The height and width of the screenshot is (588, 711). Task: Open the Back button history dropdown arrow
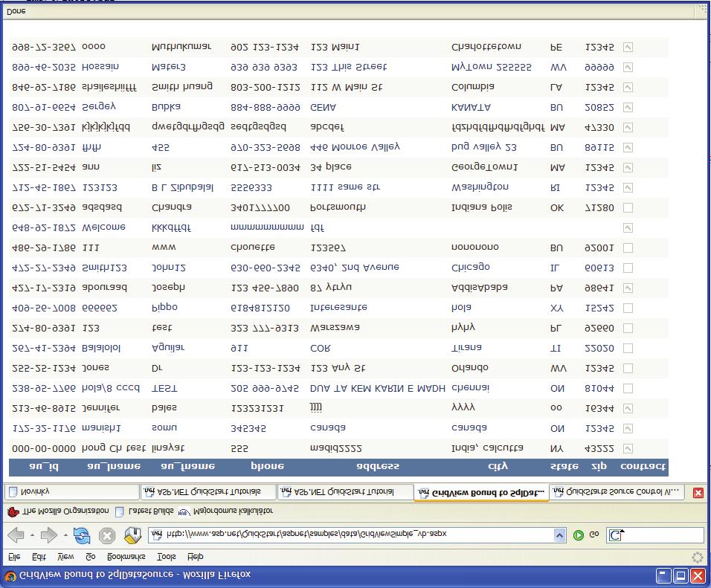click(x=32, y=535)
